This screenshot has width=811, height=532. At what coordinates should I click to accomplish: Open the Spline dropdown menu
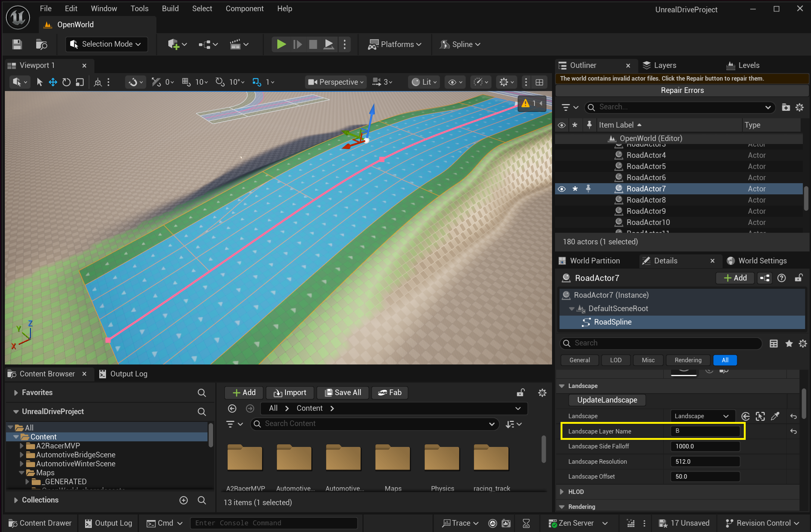point(460,44)
